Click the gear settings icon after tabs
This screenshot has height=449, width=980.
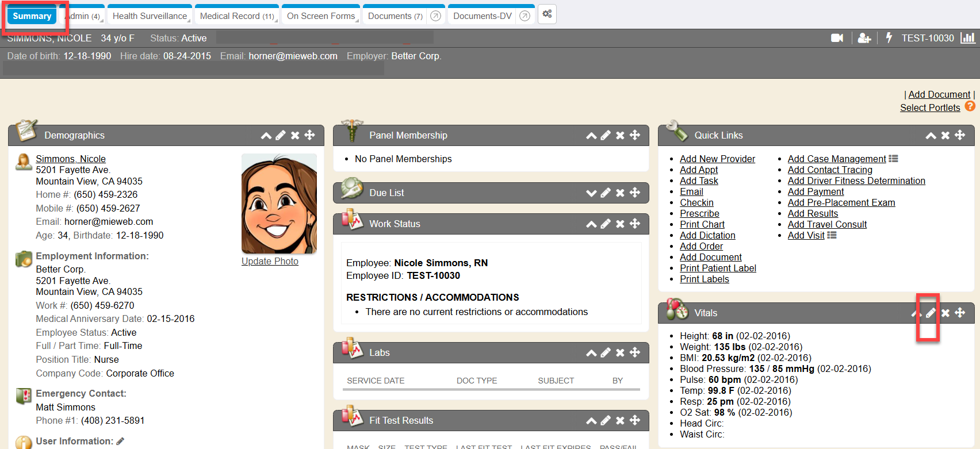[x=547, y=14]
